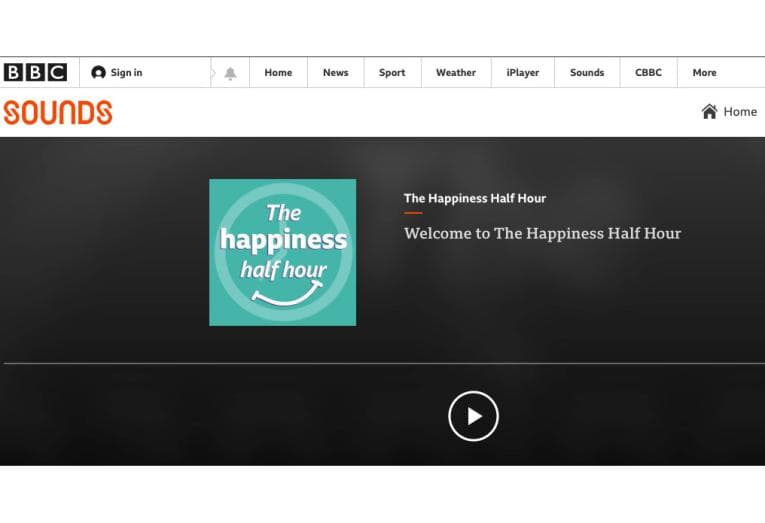Play the episode with the round play button

tap(473, 416)
